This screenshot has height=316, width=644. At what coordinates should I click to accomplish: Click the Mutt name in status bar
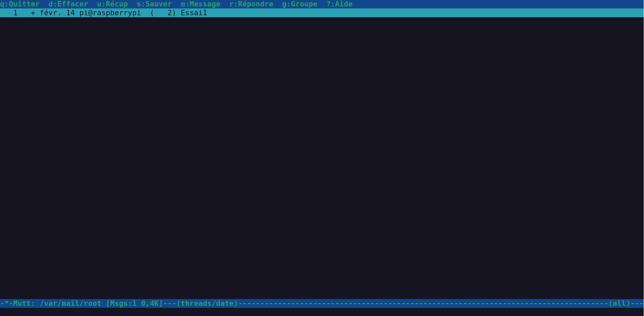pyautogui.click(x=22, y=303)
